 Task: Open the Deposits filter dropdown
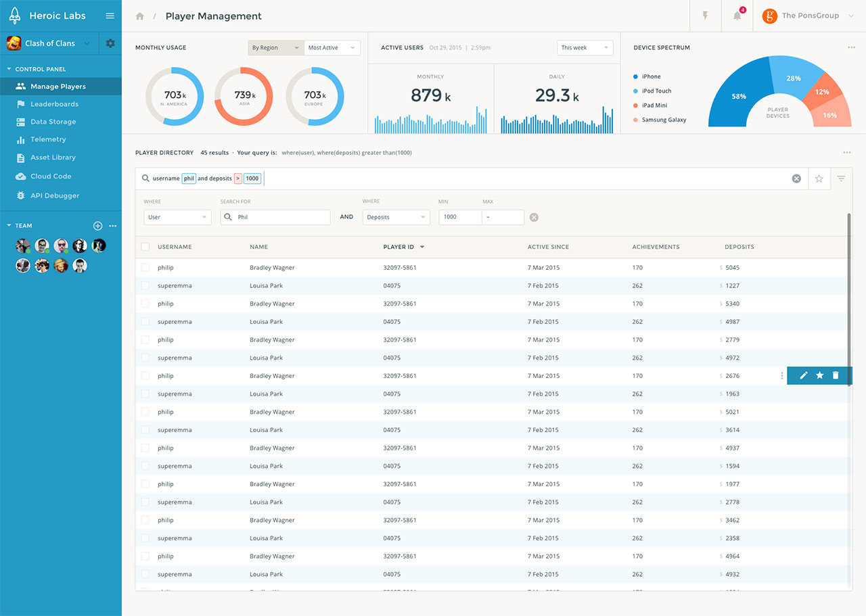click(x=396, y=217)
